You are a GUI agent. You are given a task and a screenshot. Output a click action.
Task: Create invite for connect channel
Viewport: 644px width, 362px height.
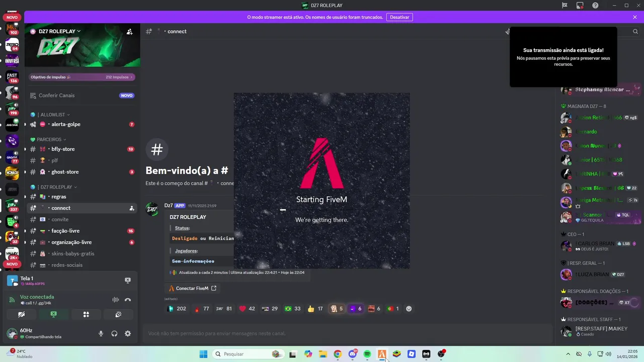click(131, 208)
